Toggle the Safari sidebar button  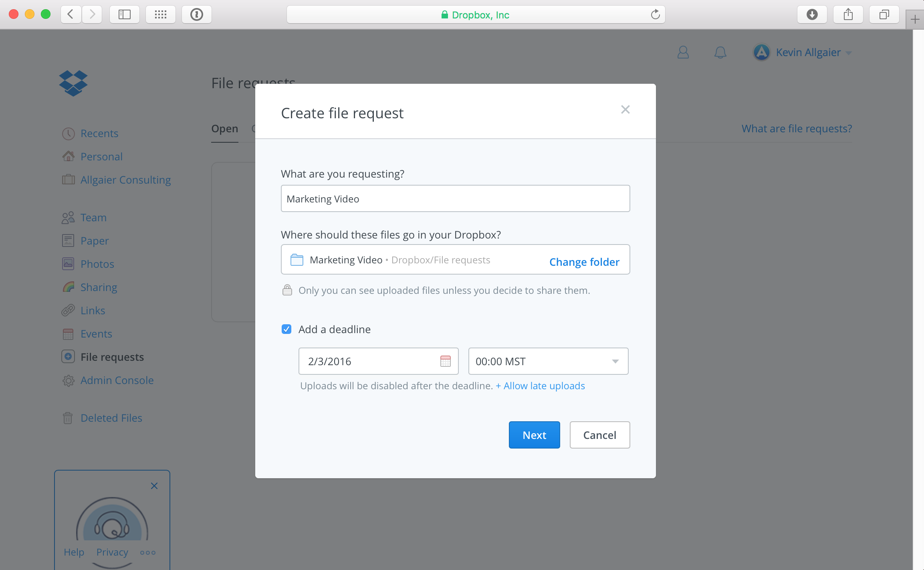pyautogui.click(x=125, y=15)
